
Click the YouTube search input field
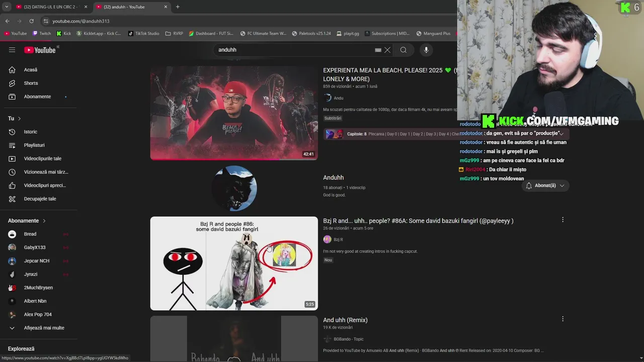(x=294, y=50)
